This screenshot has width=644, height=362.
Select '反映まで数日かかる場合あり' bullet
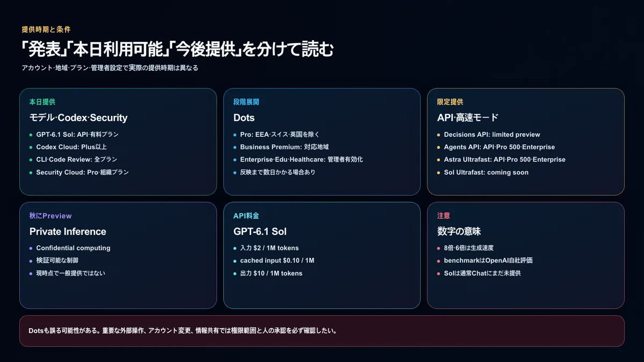(278, 172)
